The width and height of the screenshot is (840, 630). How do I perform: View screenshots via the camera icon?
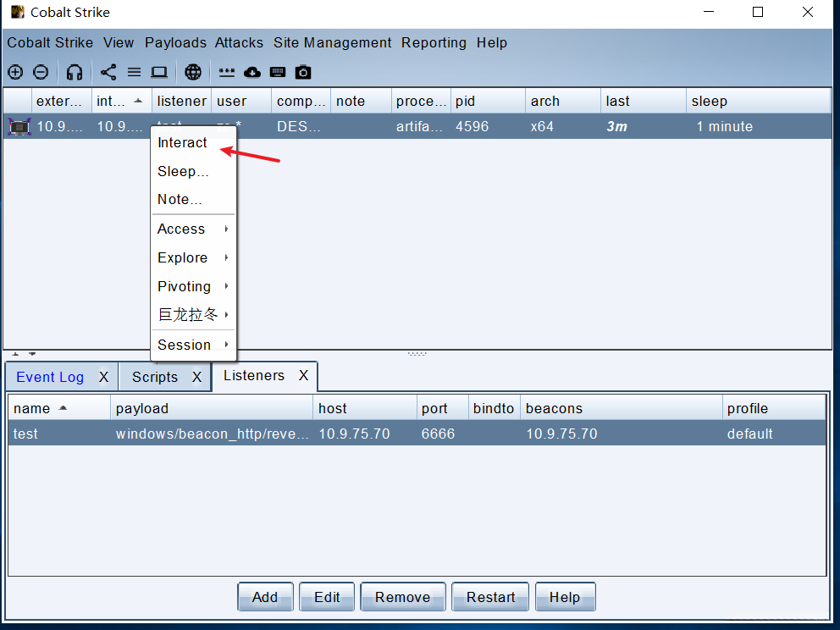(303, 72)
